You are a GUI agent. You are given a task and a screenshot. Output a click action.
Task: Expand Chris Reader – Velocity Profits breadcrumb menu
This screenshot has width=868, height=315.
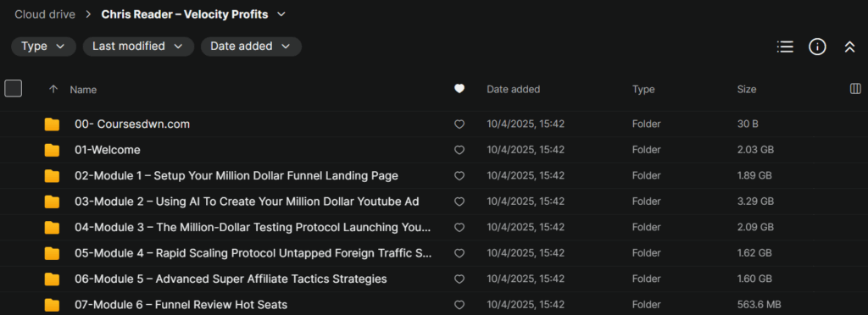[x=281, y=14]
